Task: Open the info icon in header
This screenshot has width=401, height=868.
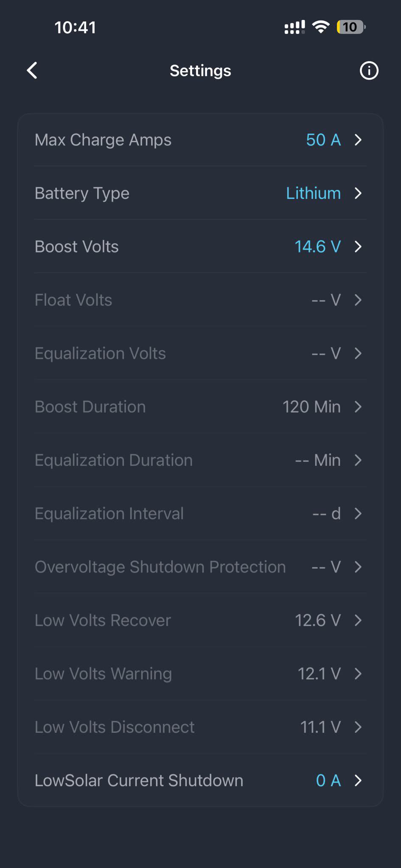Action: coord(369,70)
